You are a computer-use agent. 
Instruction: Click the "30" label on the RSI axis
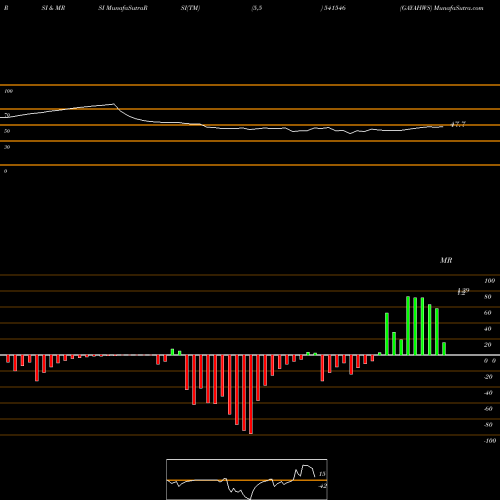pyautogui.click(x=7, y=147)
